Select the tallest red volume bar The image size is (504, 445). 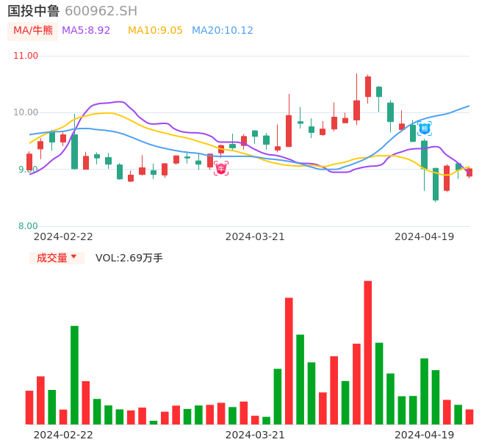(367, 352)
